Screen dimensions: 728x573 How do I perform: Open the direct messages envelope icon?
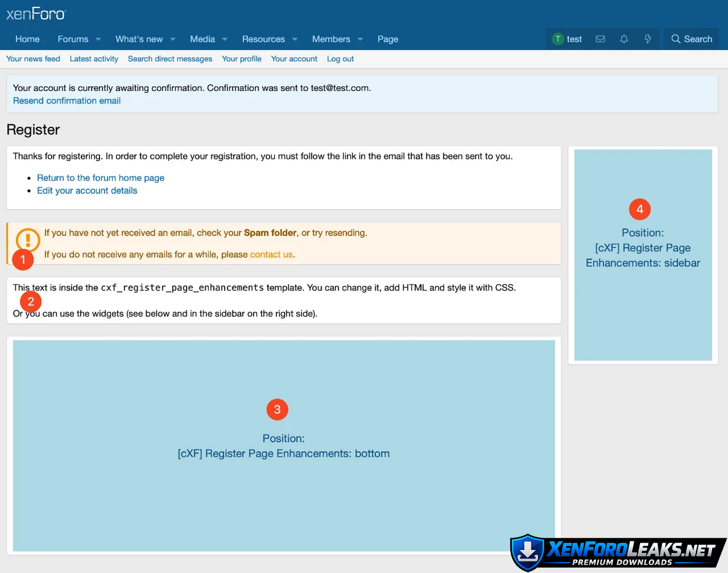pyautogui.click(x=600, y=39)
